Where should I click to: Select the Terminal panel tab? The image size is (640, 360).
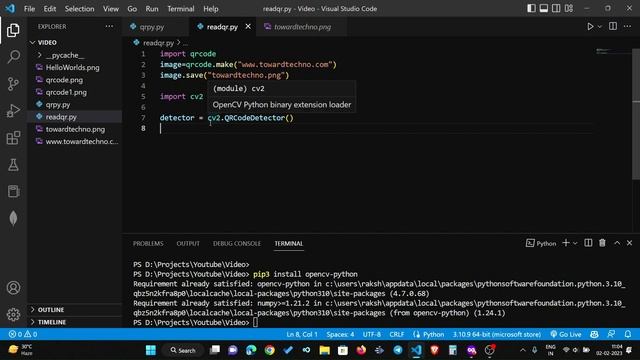coord(289,243)
